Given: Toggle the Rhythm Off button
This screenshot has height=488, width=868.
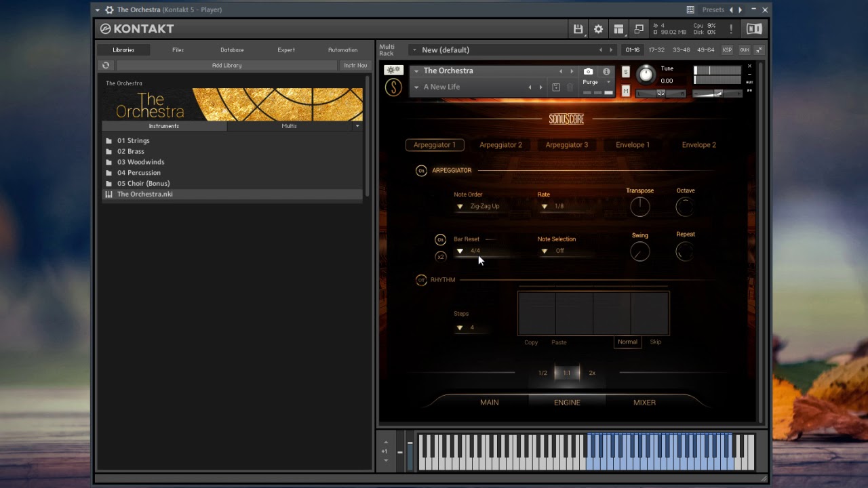Looking at the screenshot, I should click(x=421, y=280).
